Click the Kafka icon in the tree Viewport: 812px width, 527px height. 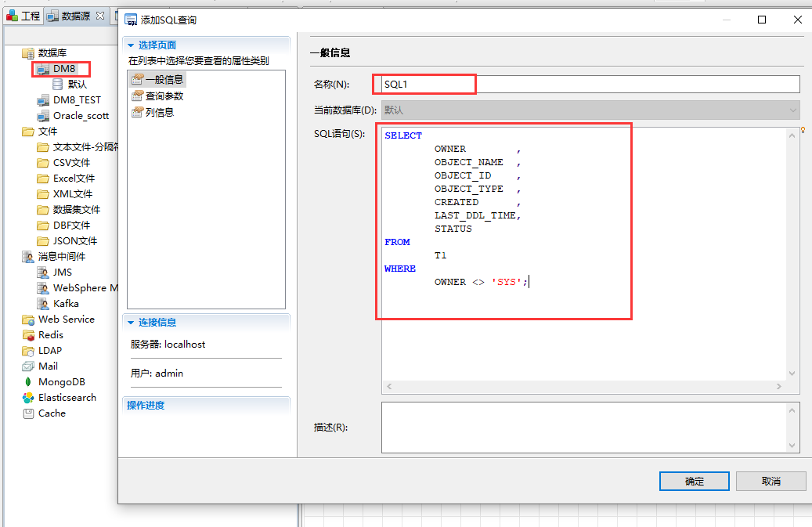[43, 303]
